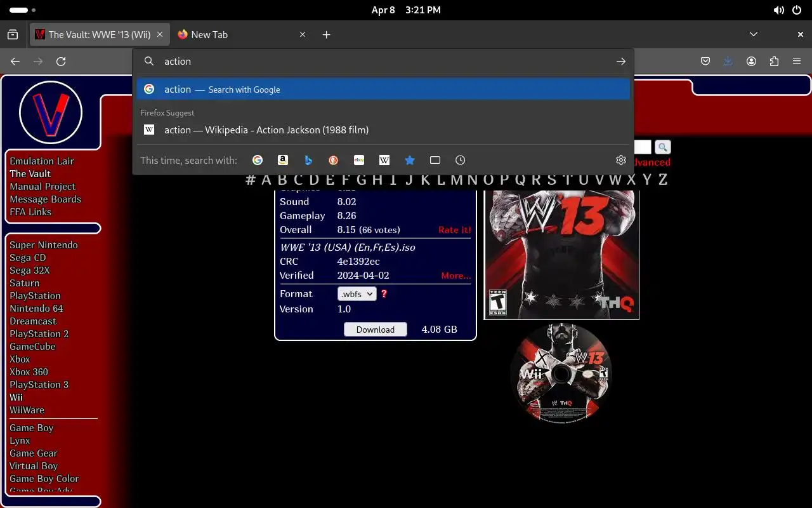Search bookmarks via star icon
The width and height of the screenshot is (812, 508).
pos(410,160)
